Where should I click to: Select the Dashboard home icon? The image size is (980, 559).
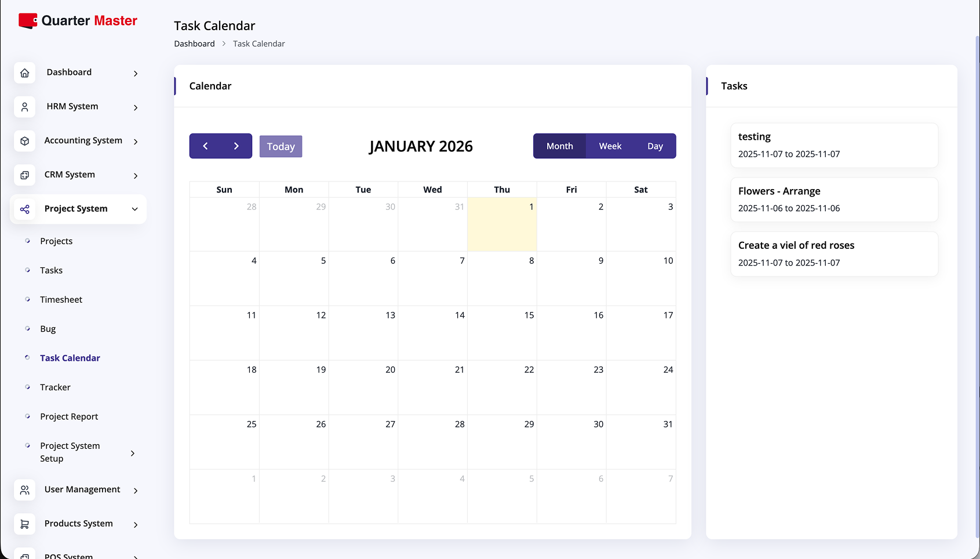(24, 72)
